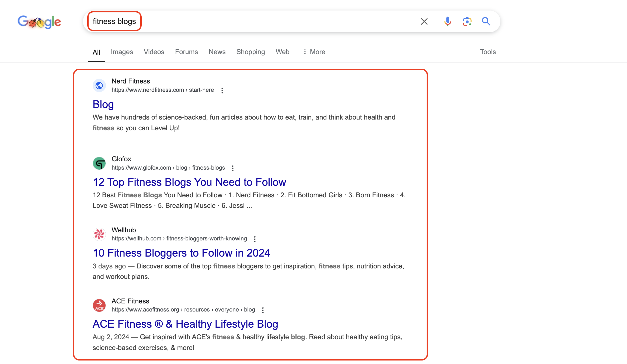This screenshot has width=627, height=364.
Task: Click the Nerd Fitness globe favicon
Action: pos(99,86)
